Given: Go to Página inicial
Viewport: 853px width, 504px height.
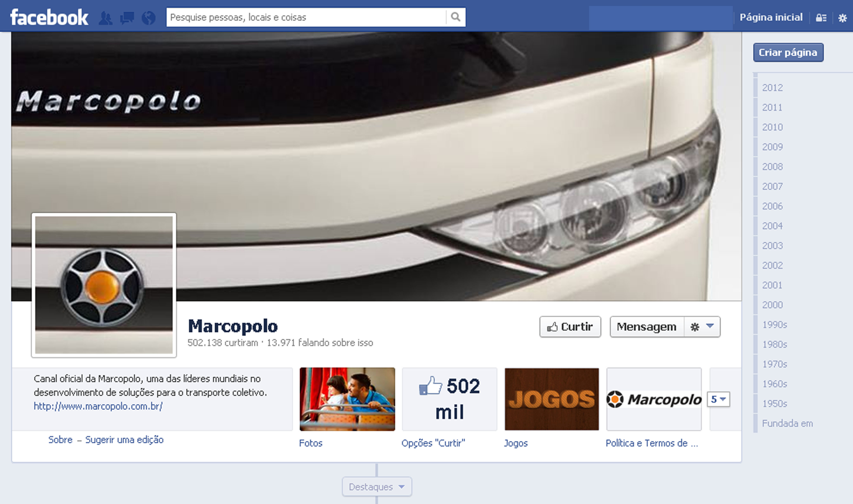Looking at the screenshot, I should pyautogui.click(x=771, y=17).
